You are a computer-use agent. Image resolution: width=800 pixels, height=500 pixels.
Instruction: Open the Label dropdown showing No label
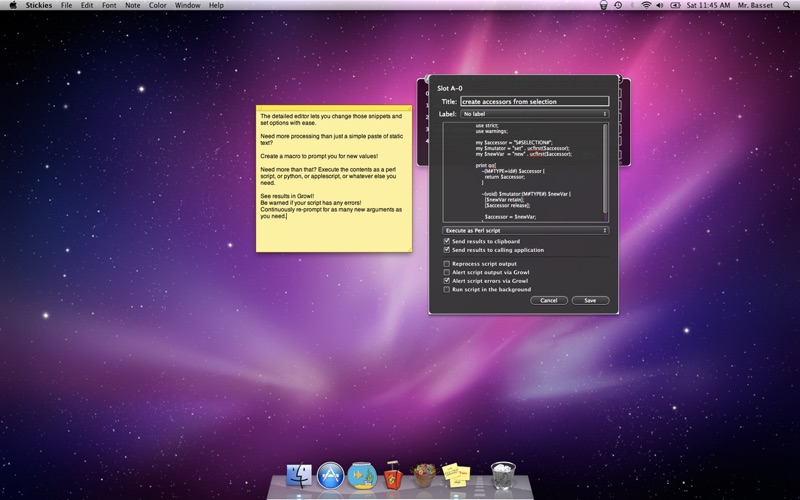click(534, 114)
